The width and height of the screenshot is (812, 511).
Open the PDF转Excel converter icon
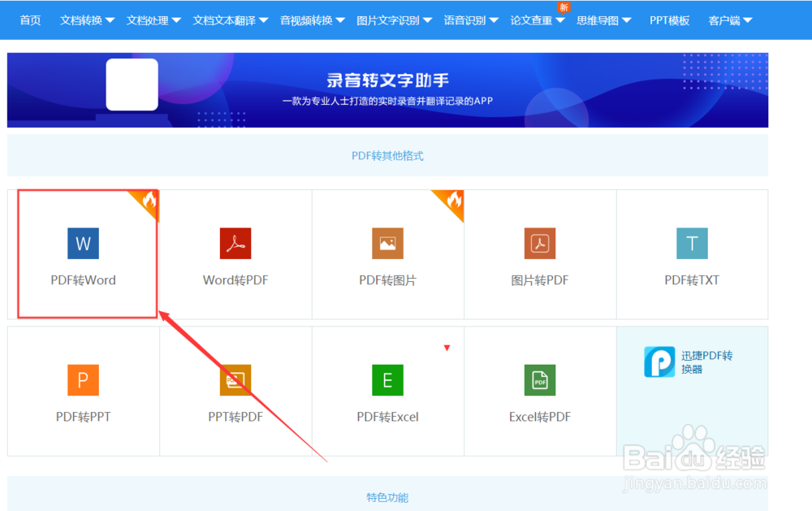(x=387, y=380)
